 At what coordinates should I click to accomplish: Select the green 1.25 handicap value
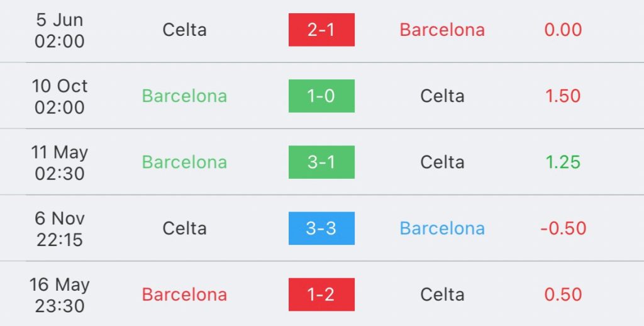[563, 162]
